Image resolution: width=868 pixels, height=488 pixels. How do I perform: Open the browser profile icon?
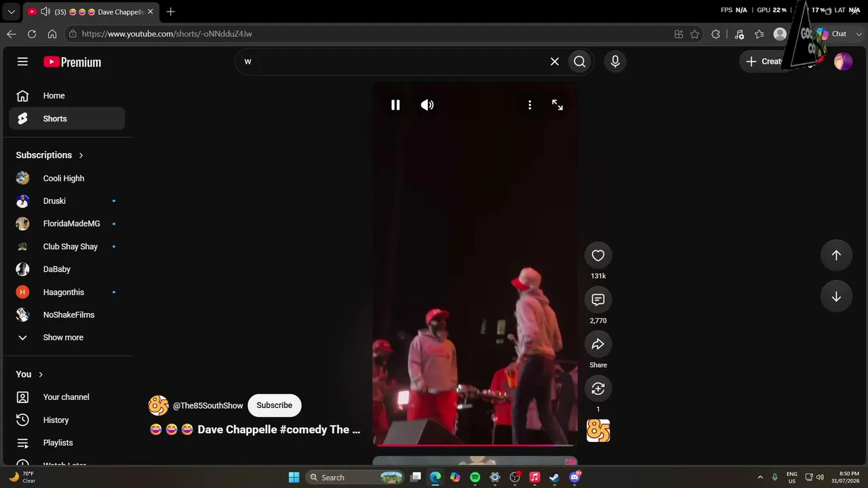pos(780,34)
